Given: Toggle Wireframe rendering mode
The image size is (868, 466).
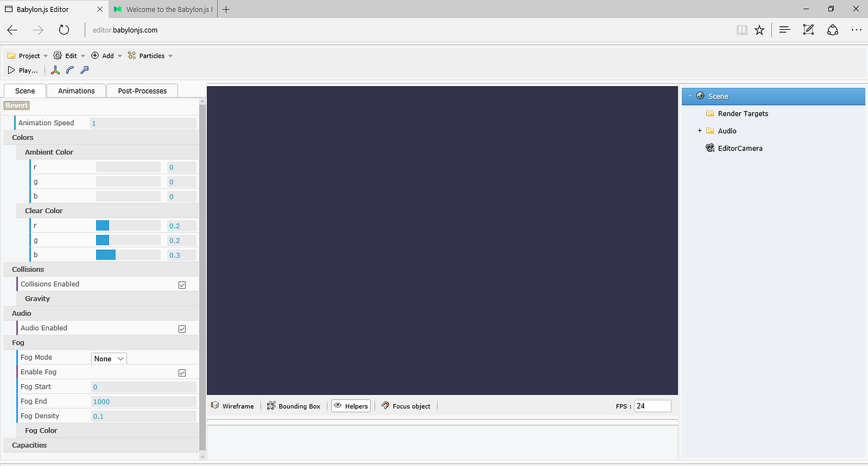Looking at the screenshot, I should [x=232, y=406].
